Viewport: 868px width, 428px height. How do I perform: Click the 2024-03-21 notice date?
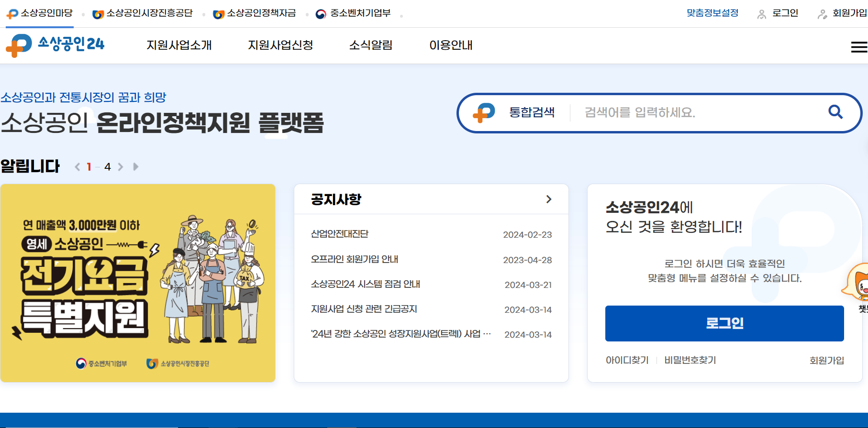[x=528, y=285]
